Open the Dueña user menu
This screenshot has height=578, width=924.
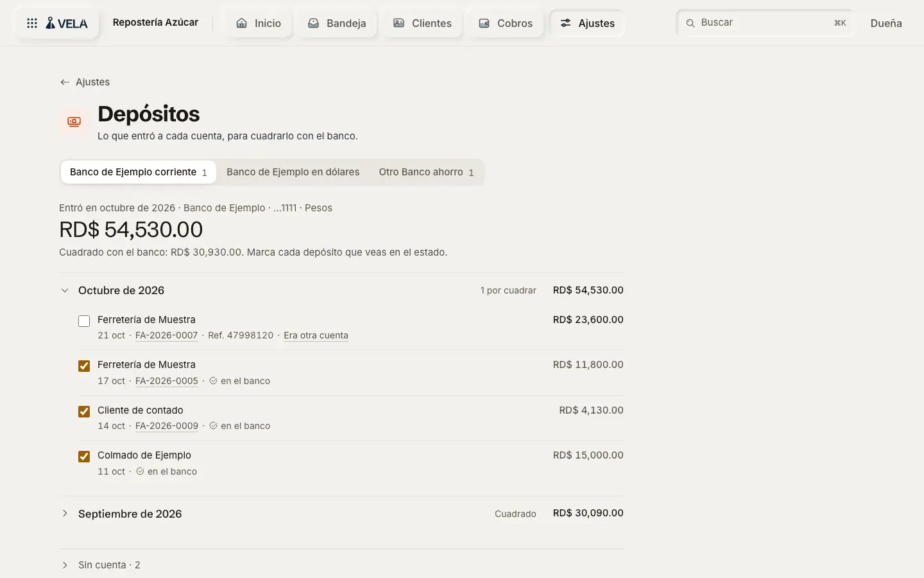(x=886, y=23)
